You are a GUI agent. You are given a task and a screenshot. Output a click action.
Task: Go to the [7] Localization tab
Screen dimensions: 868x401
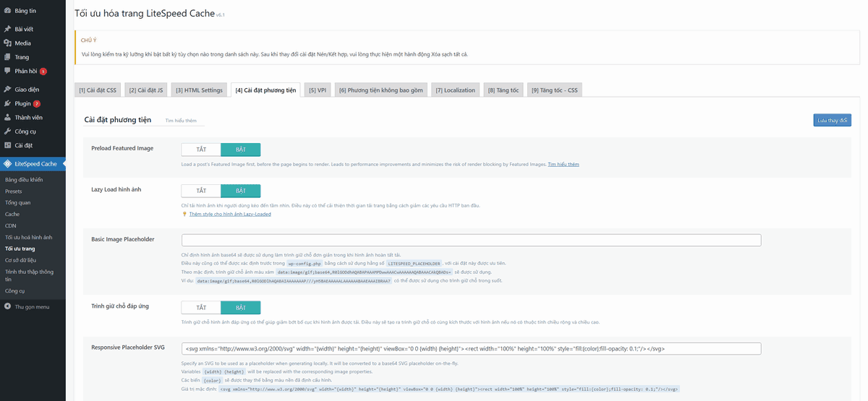point(455,90)
